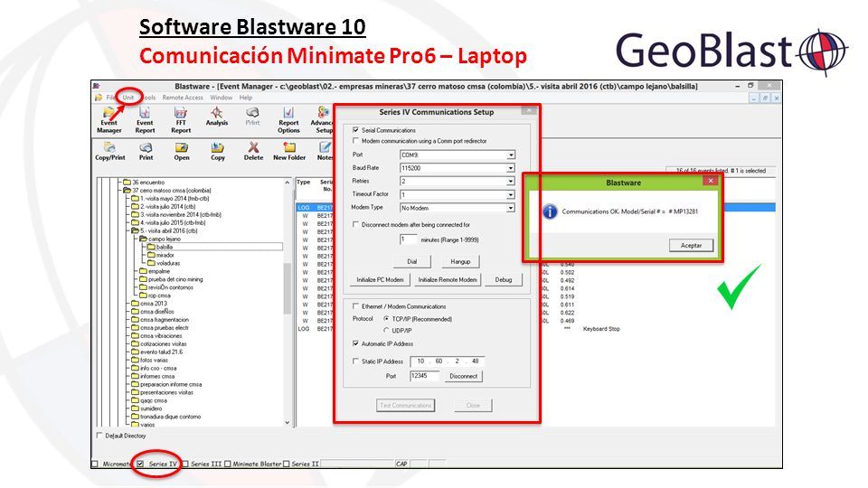Viewport: 868px width, 488px height.
Task: Open Report Options
Action: (288, 120)
